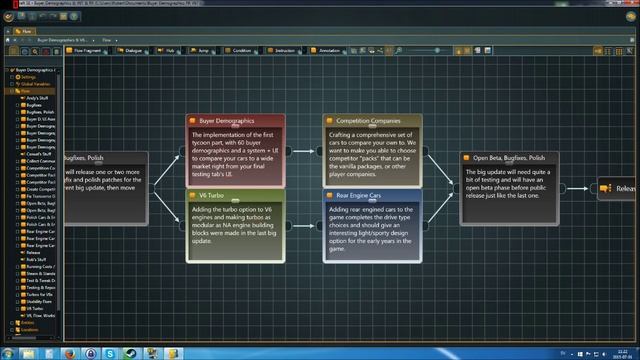Viewport: 640px width, 360px height.
Task: Switch to the three-column grid view icon
Action: [619, 51]
